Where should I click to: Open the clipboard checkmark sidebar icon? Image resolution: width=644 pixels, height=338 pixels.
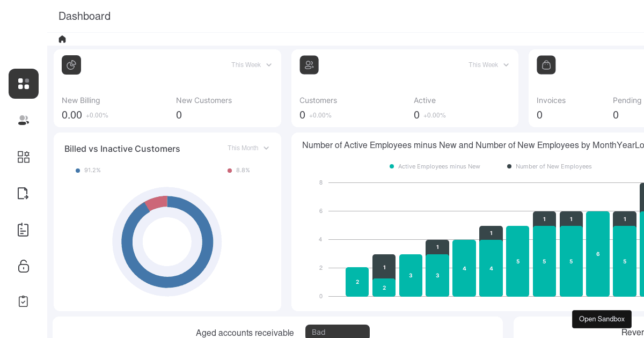point(23,301)
